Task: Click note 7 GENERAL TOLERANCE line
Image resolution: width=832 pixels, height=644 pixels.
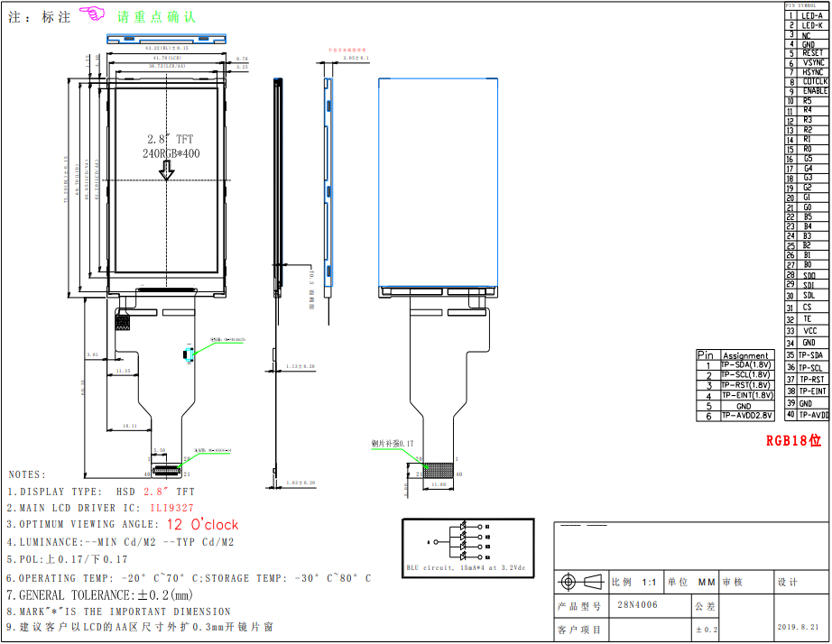Action: [x=100, y=595]
